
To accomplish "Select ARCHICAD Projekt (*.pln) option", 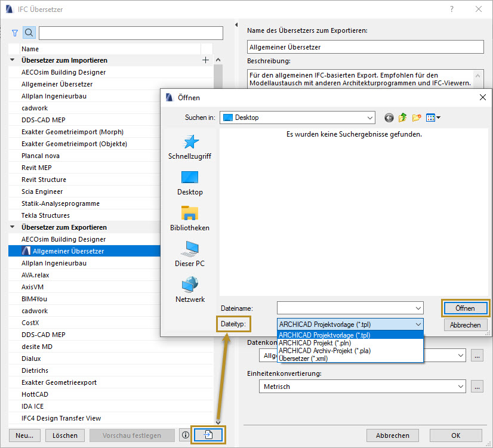I will point(350,343).
